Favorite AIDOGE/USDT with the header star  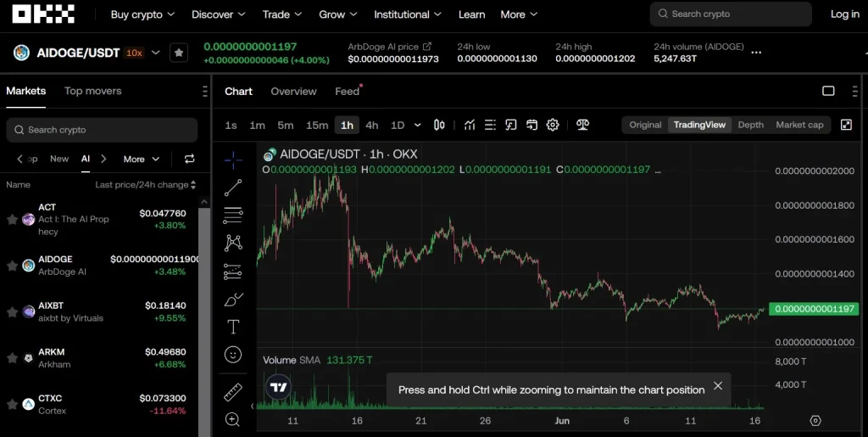tap(178, 53)
